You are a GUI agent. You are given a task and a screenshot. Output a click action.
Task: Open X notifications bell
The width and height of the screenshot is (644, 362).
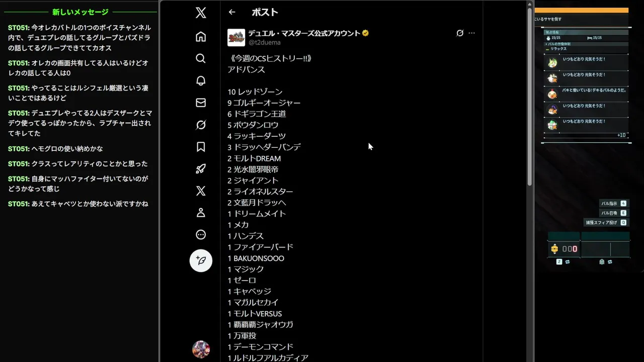click(x=201, y=80)
